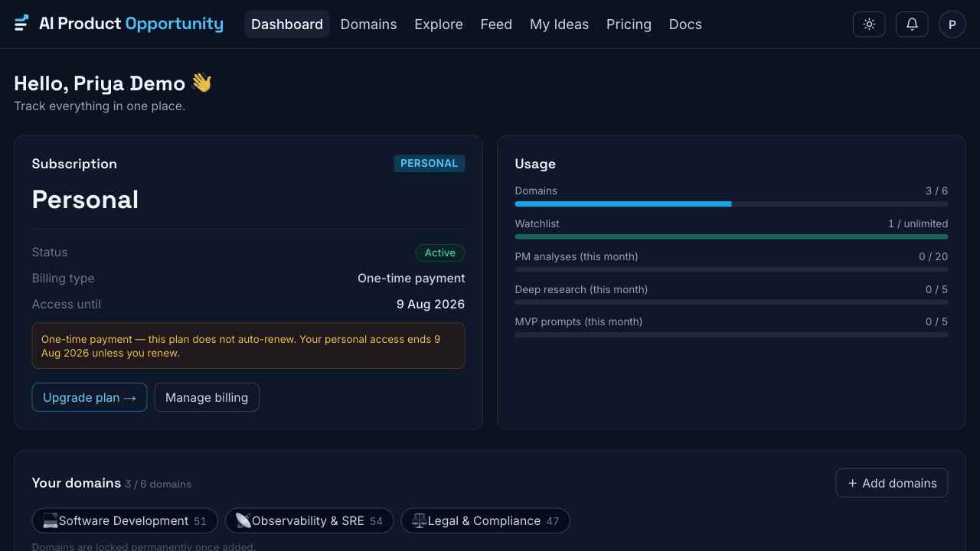Open the Observability & SRE domain chip
Viewport: 980px width, 551px height.
click(309, 521)
